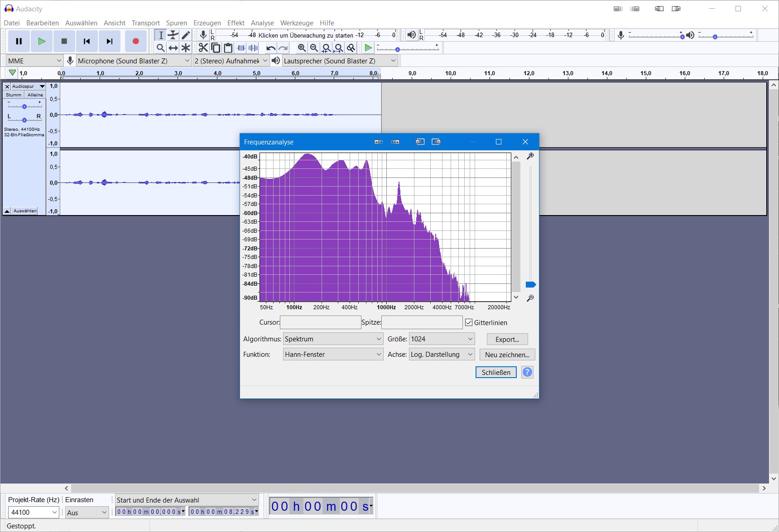Open the MME audio host dropdown
Screen dimensions: 779x532
tap(35, 61)
